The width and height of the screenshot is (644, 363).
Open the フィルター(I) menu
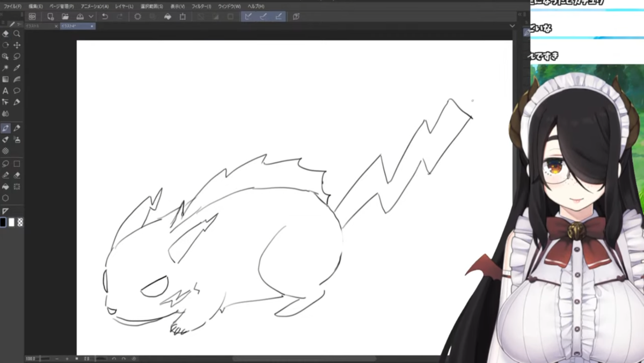tap(201, 6)
